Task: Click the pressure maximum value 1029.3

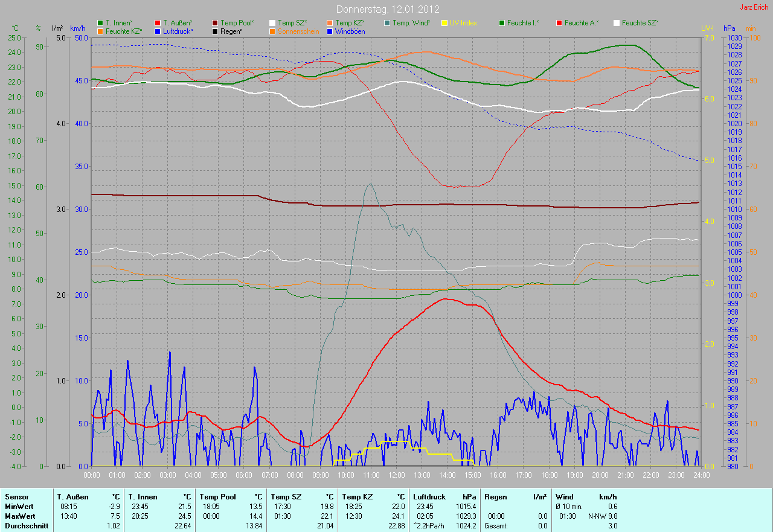Action: click(x=466, y=516)
